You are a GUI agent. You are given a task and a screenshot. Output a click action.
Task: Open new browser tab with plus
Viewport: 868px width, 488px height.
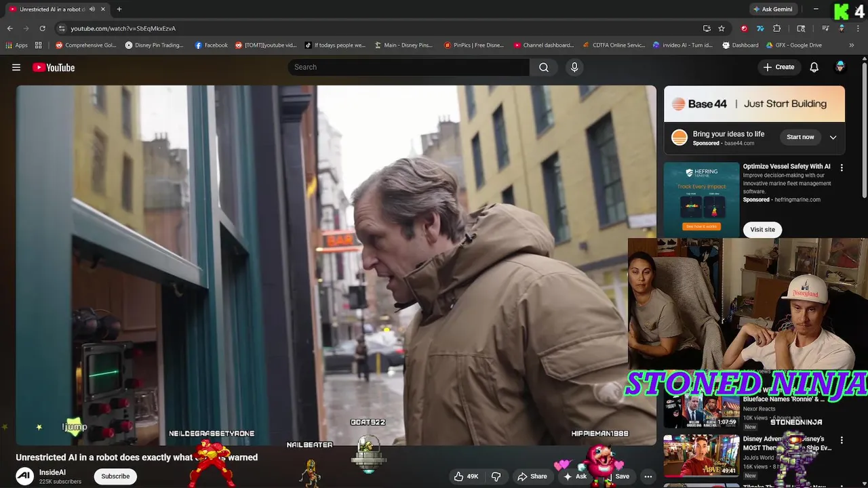tap(119, 9)
